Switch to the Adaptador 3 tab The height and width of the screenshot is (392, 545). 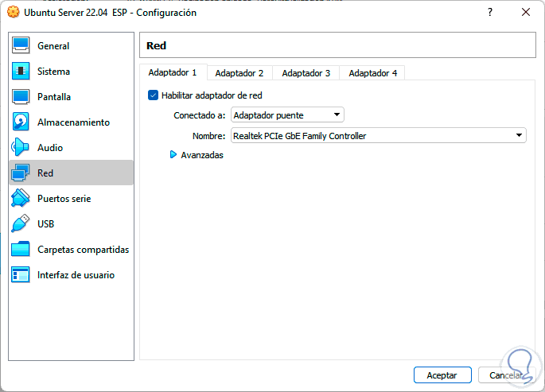[x=306, y=73]
